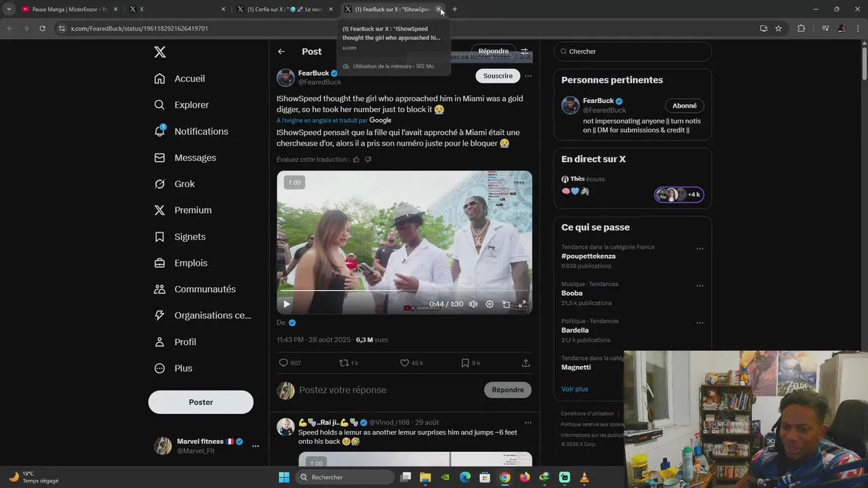This screenshot has height=488, width=868.
Task: Open Marvel fitness account options menu
Action: click(x=256, y=446)
